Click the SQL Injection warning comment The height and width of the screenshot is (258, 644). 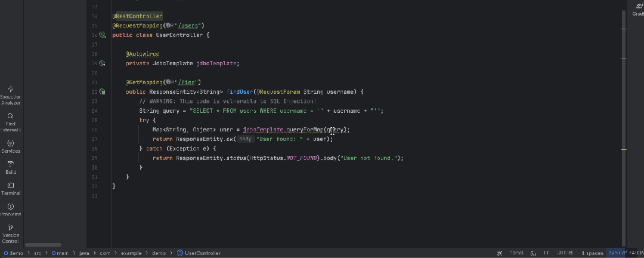228,101
